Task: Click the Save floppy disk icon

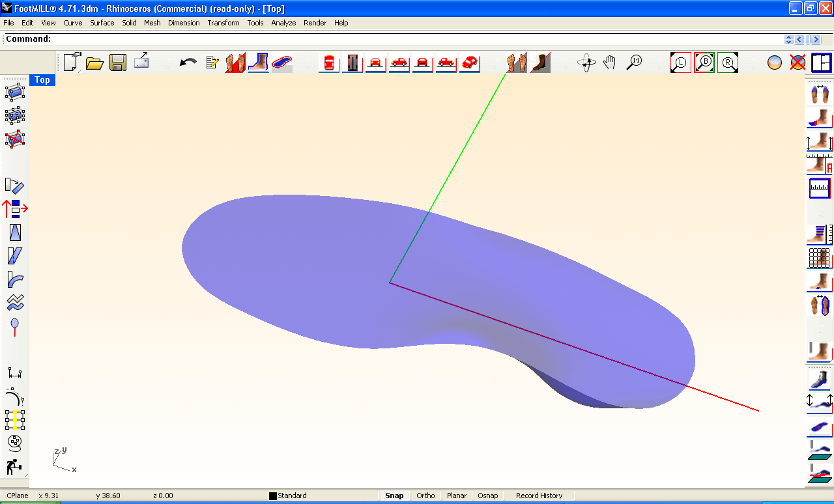Action: (118, 63)
